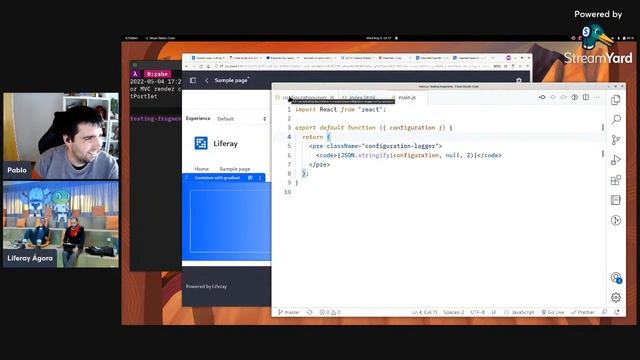This screenshot has width=640, height=360.
Task: Open the Search view in VS Code
Action: pyautogui.click(x=616, y=120)
